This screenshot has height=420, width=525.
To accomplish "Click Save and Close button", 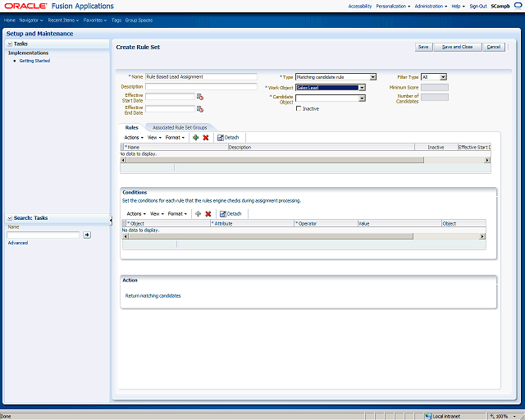I will point(458,47).
